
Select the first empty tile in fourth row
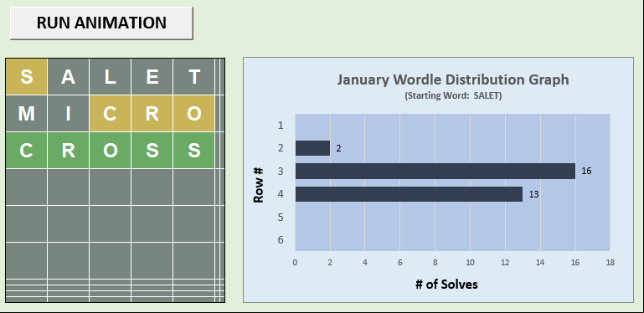26,187
